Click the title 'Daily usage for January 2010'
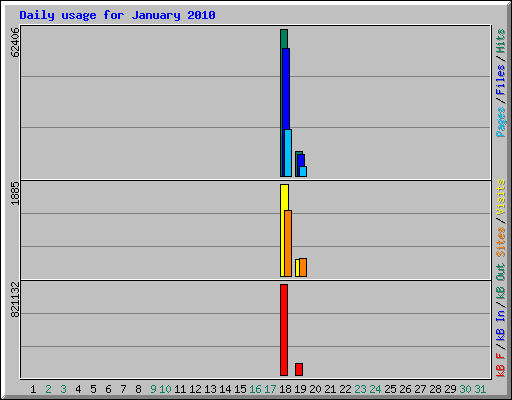Image resolution: width=512 pixels, height=400 pixels. pyautogui.click(x=117, y=15)
